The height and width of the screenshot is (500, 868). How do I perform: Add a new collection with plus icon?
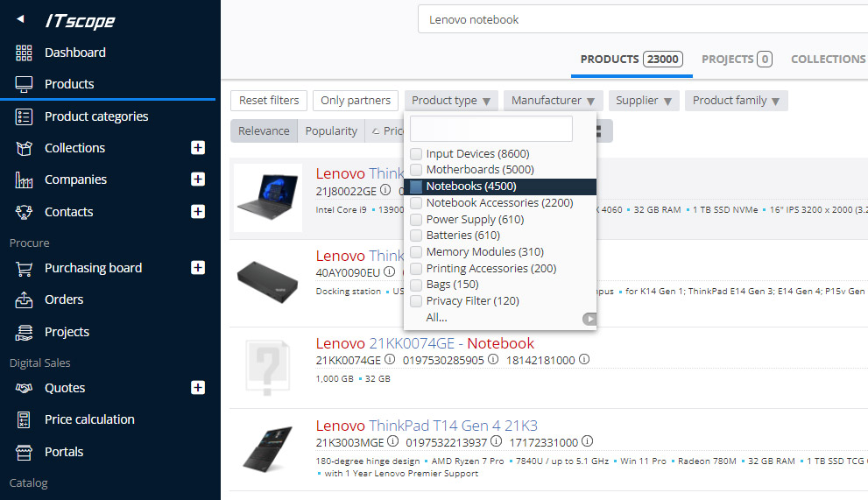coord(198,148)
